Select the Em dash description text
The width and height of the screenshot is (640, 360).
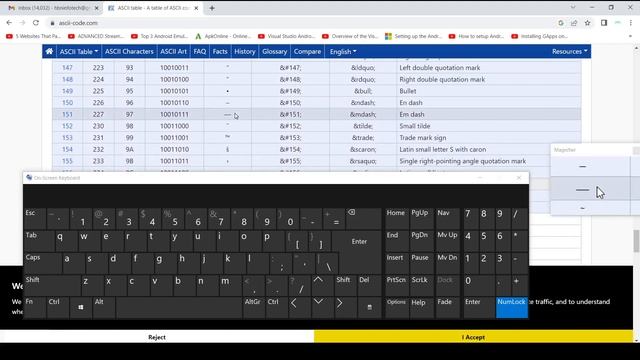point(412,114)
